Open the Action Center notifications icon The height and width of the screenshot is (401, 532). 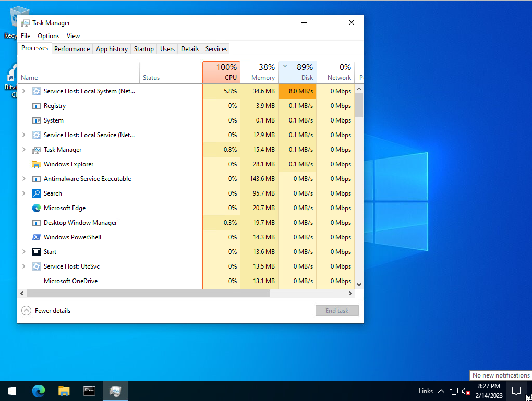(516, 391)
